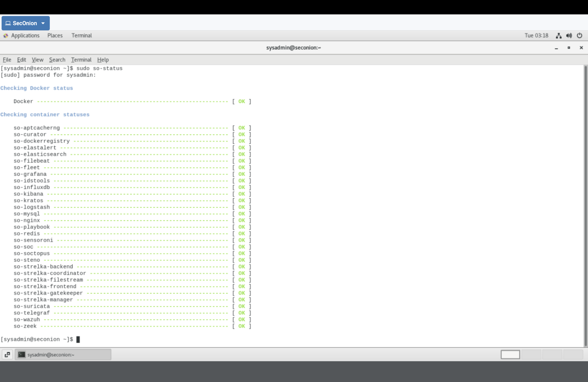Open the File menu
This screenshot has height=382, width=588.
(x=7, y=60)
